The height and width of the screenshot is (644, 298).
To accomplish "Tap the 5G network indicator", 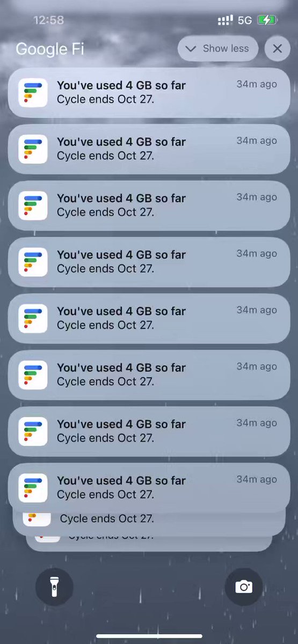I will tap(245, 20).
